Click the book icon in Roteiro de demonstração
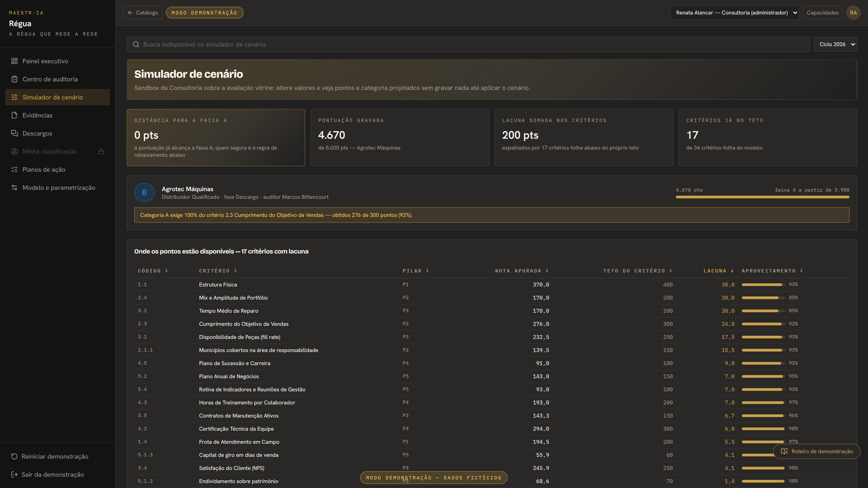868x488 pixels. (784, 451)
